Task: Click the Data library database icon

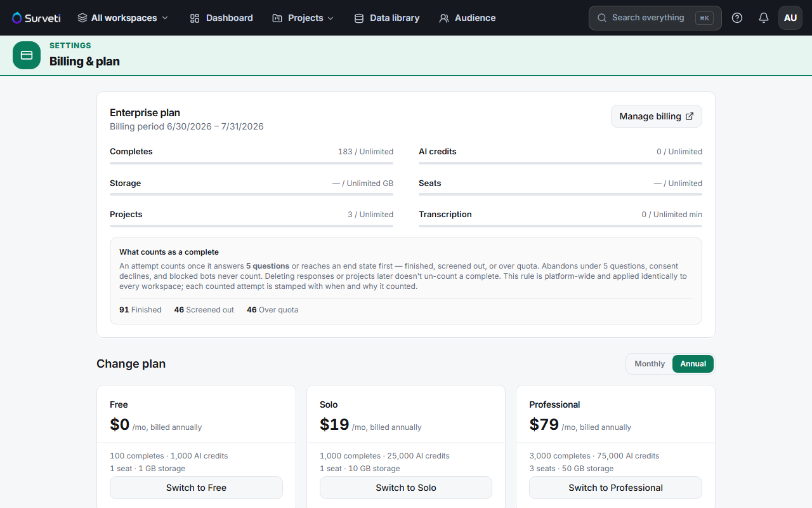Action: tap(359, 18)
